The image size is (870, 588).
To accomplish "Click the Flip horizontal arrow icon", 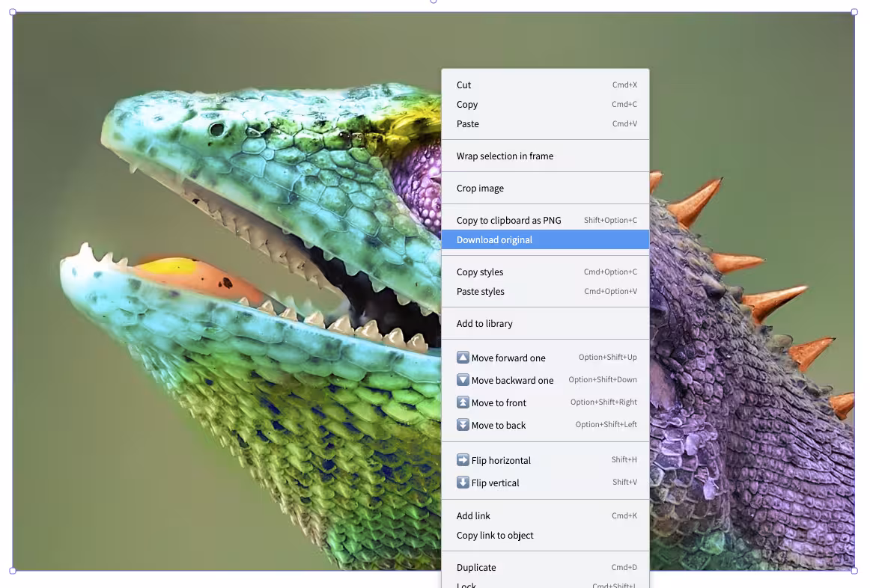I will pos(463,460).
